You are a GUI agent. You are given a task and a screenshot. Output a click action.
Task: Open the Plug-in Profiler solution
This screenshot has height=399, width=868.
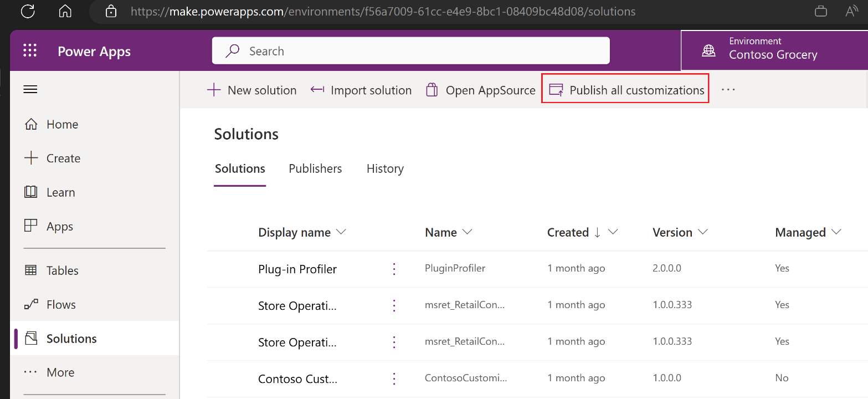pyautogui.click(x=297, y=269)
